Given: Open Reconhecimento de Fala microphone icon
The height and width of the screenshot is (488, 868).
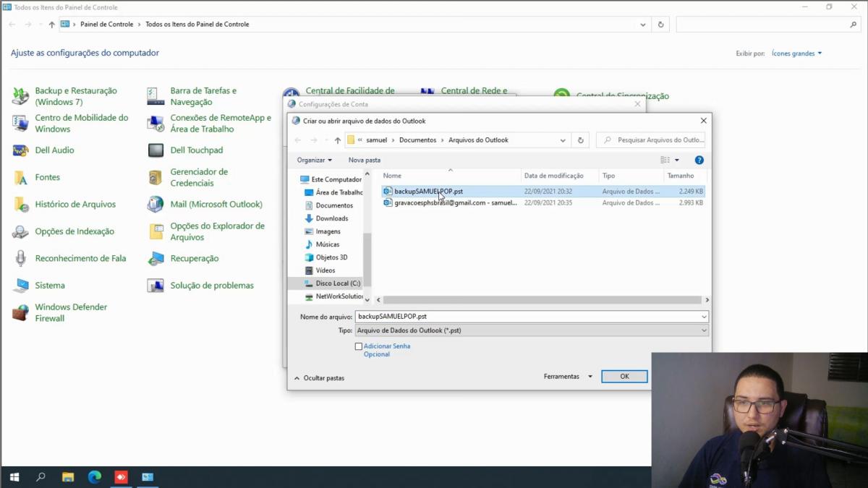Looking at the screenshot, I should 21,258.
